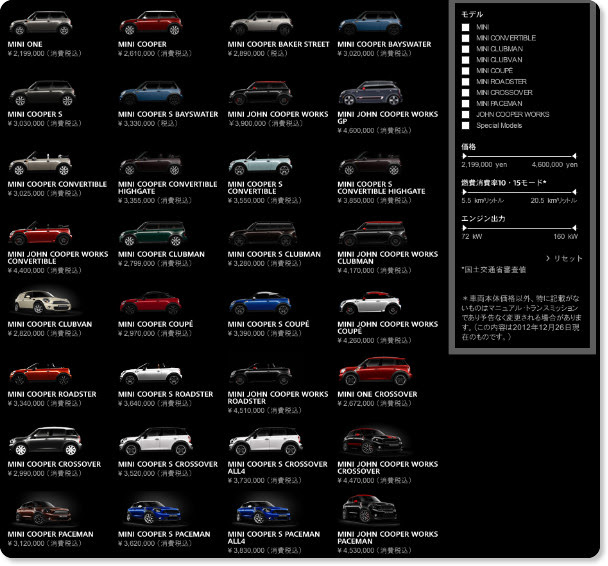Select orange MINI COOPER ROADSTER car image
The height and width of the screenshot is (566, 608).
click(40, 374)
